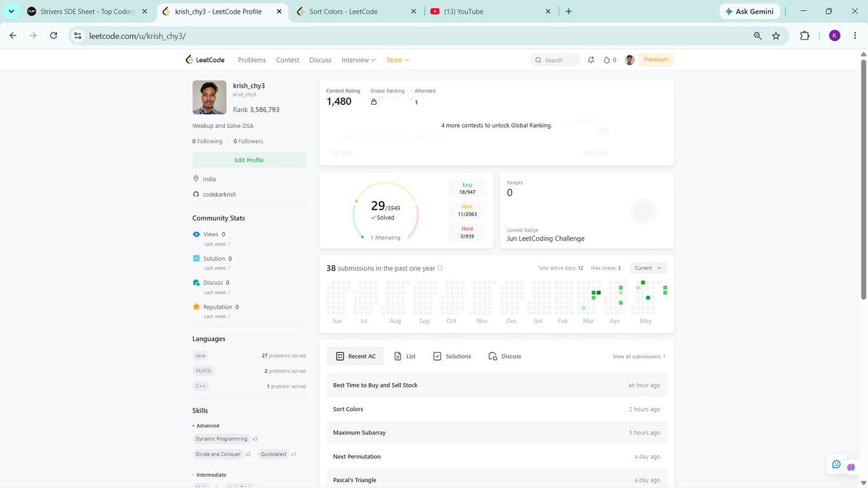Open the chat support floating icon
The width and height of the screenshot is (868, 488).
coord(836,464)
